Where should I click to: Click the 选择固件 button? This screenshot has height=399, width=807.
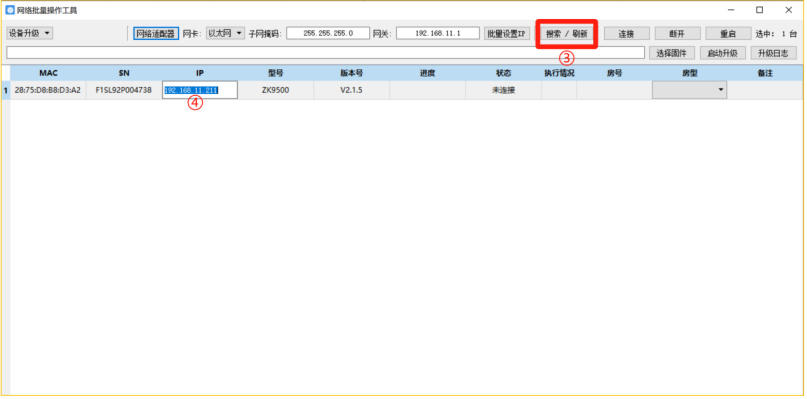click(672, 53)
